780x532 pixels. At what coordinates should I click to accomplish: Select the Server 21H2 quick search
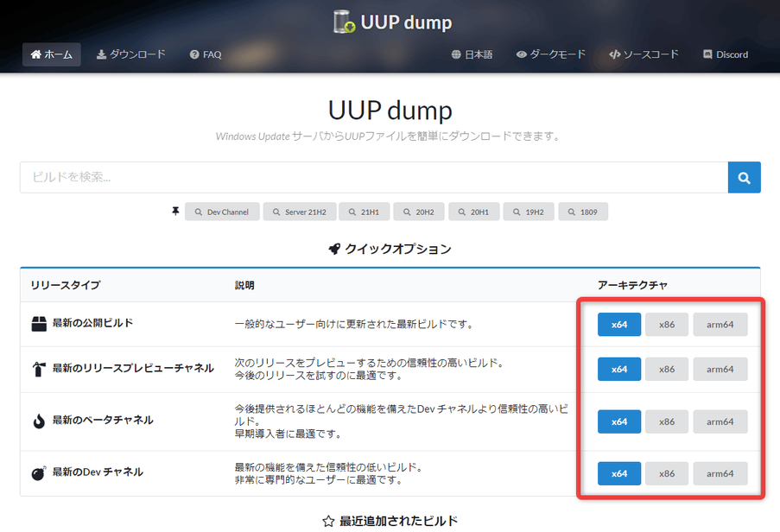tap(300, 212)
